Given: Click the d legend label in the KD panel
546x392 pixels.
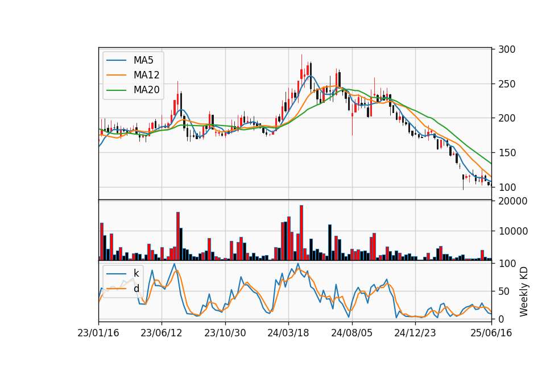Looking at the screenshot, I should tap(136, 289).
